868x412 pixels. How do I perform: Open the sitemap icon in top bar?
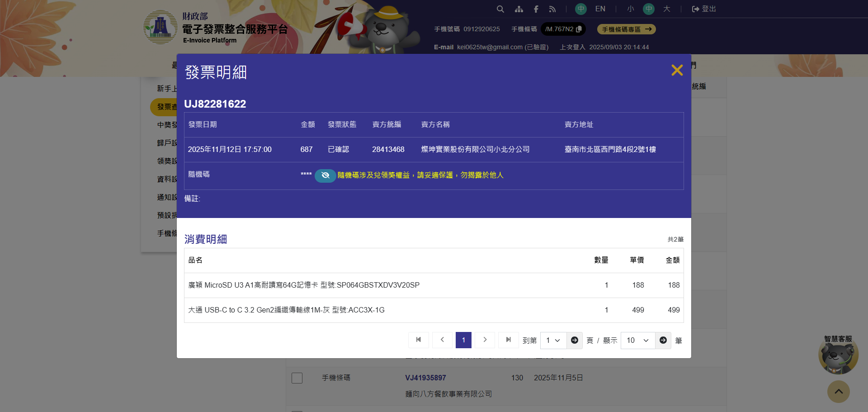(519, 9)
